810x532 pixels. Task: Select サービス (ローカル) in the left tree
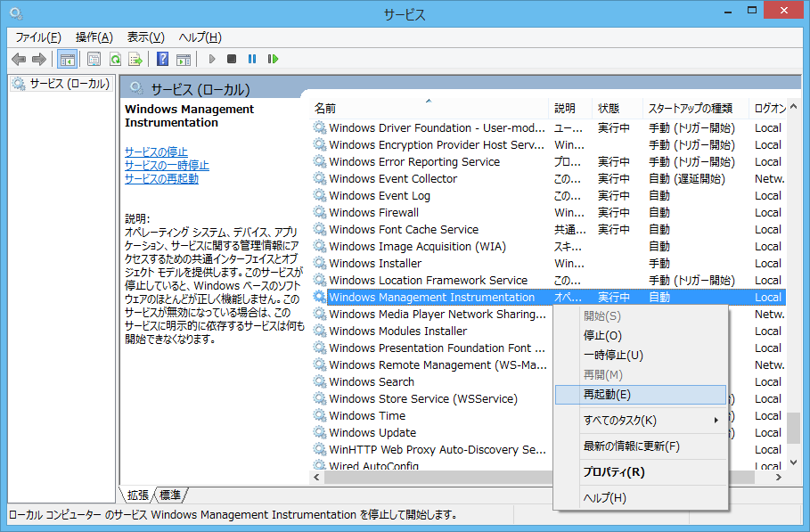[x=61, y=84]
